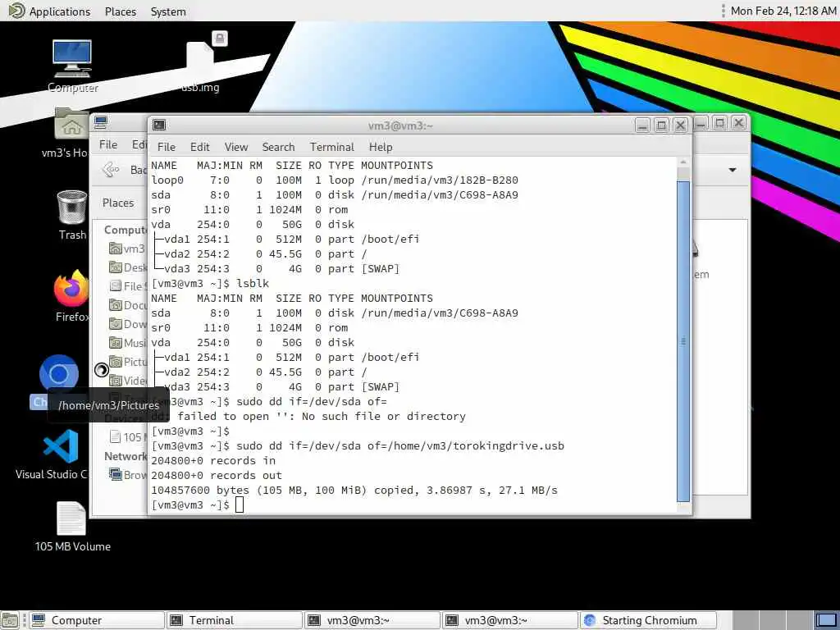Launch Firefox from the desktop
The width and height of the screenshot is (840, 630).
[71, 289]
